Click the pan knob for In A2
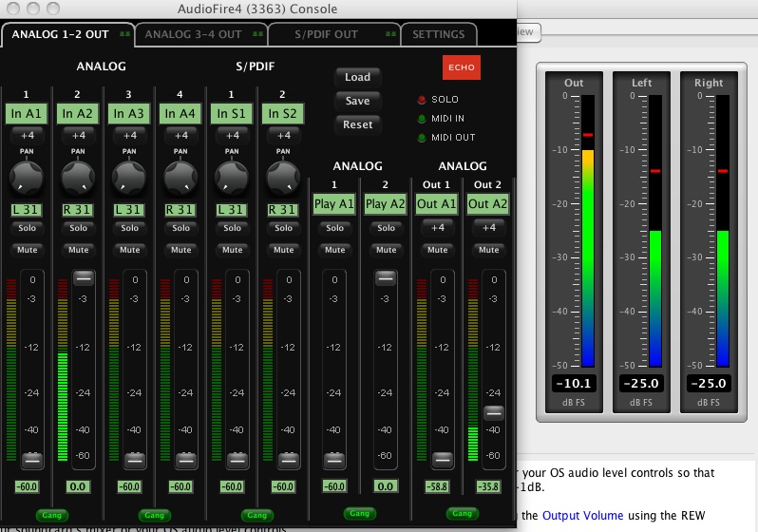The width and height of the screenshot is (758, 532). (x=78, y=178)
